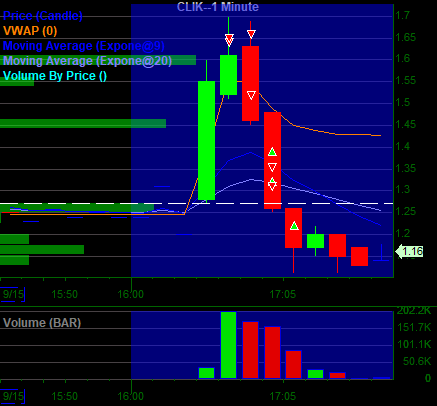Image resolution: width=437 pixels, height=406 pixels.
Task: Select the Moving Average (Expone@20) legend
Action: coord(87,61)
